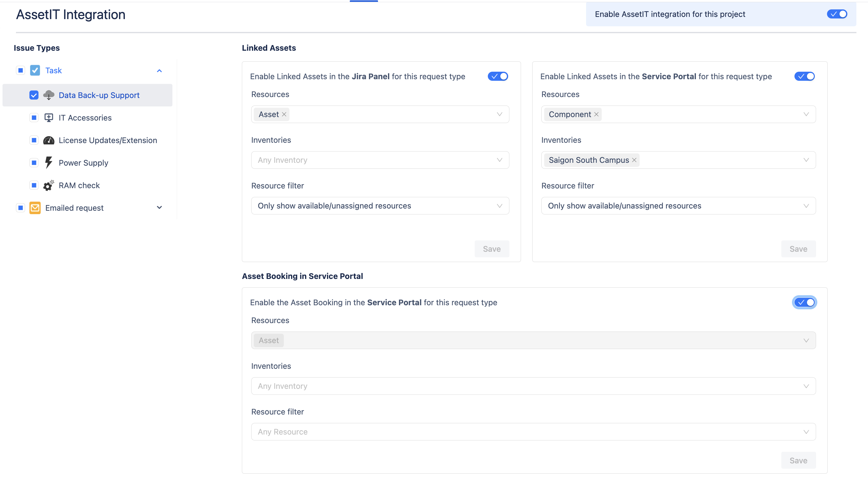Viewport: 868px width, 479px height.
Task: Open Jira Panel Any Inventory dropdown
Action: point(380,160)
